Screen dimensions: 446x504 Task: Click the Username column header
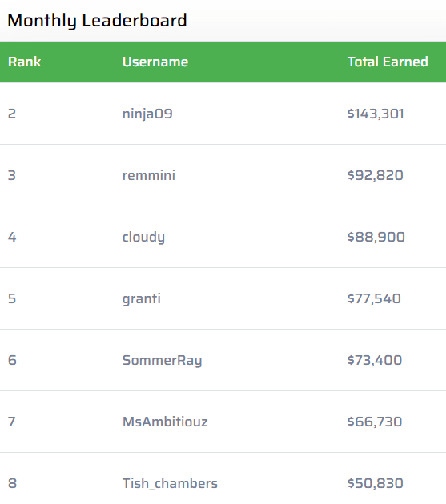[x=155, y=62]
